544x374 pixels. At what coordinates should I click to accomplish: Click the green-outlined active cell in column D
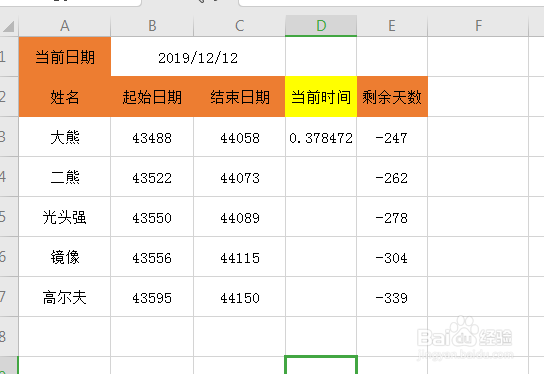tap(321, 365)
